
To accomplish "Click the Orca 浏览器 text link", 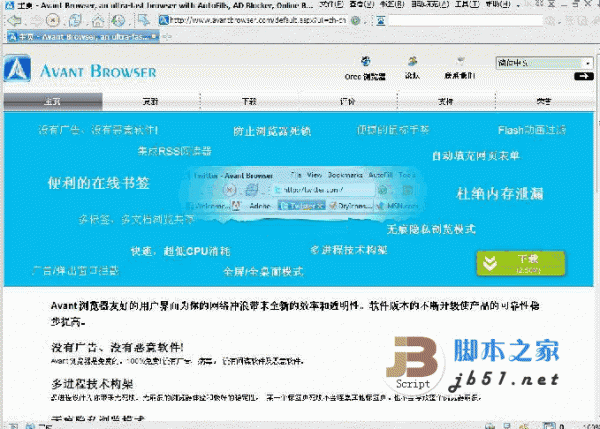I will (365, 77).
